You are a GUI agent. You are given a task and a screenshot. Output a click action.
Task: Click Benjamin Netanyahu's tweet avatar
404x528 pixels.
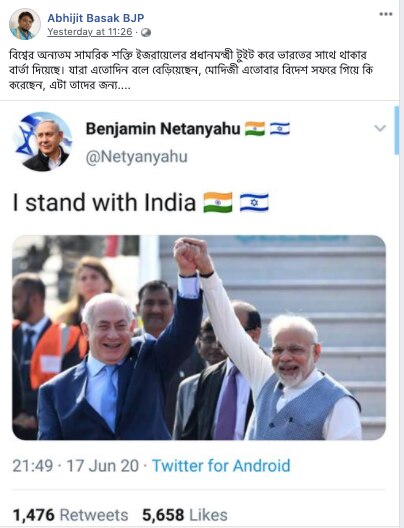click(43, 141)
